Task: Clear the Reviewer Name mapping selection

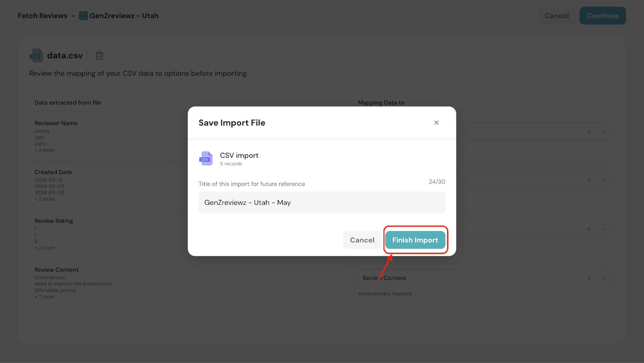Action: point(589,132)
